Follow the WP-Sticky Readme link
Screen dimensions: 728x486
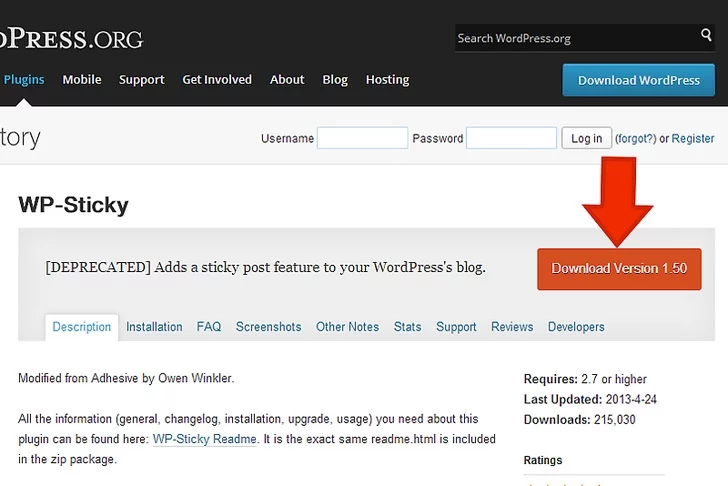[204, 439]
